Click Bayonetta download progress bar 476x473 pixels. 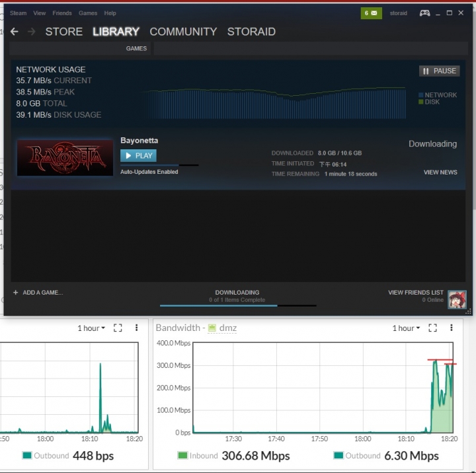[x=159, y=165]
